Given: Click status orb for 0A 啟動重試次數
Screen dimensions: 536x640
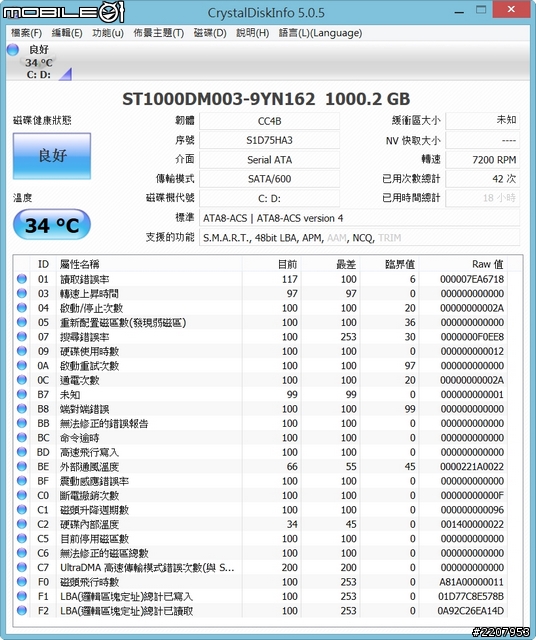Looking at the screenshot, I should click(x=22, y=365).
